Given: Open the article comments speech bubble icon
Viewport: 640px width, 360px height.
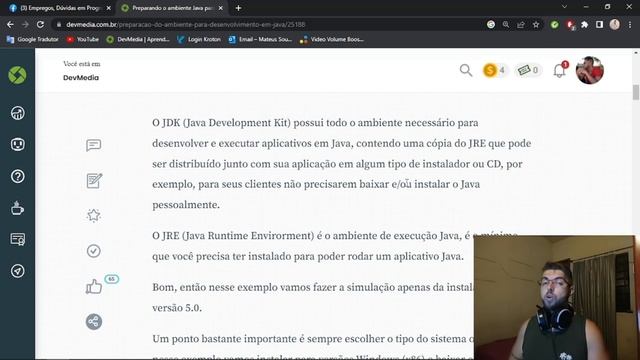Looking at the screenshot, I should point(93,145).
